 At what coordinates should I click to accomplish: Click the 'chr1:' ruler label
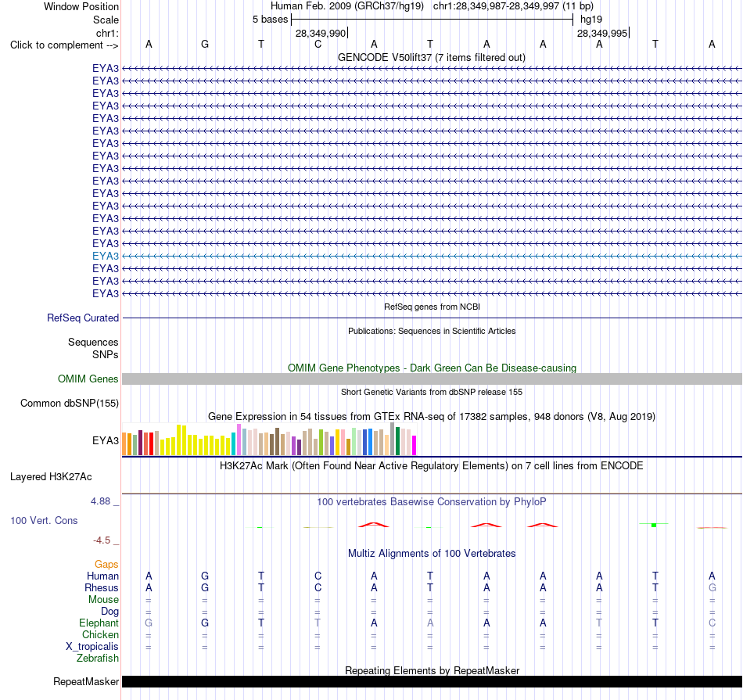[x=107, y=33]
